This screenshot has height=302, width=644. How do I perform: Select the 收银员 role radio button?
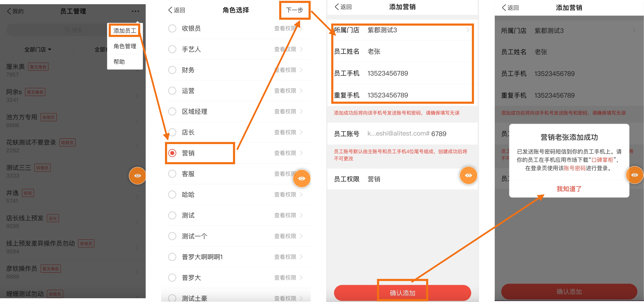(172, 28)
